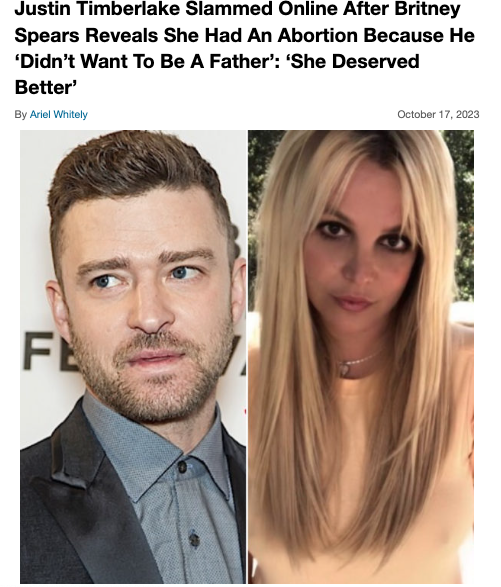The width and height of the screenshot is (501, 587).
Task: Click the October 17, 2023 publication date
Action: click(438, 114)
